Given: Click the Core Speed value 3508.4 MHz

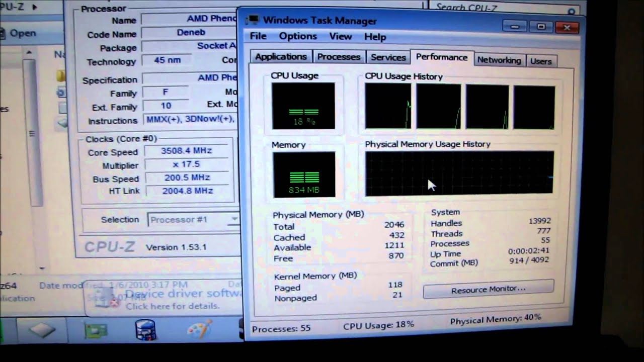Looking at the screenshot, I should pyautogui.click(x=186, y=150).
